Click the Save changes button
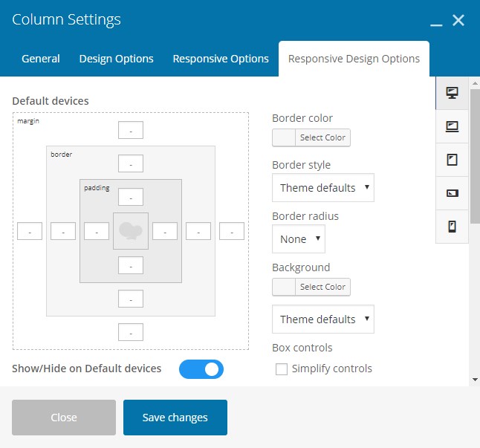This screenshot has width=480, height=448. tap(175, 418)
